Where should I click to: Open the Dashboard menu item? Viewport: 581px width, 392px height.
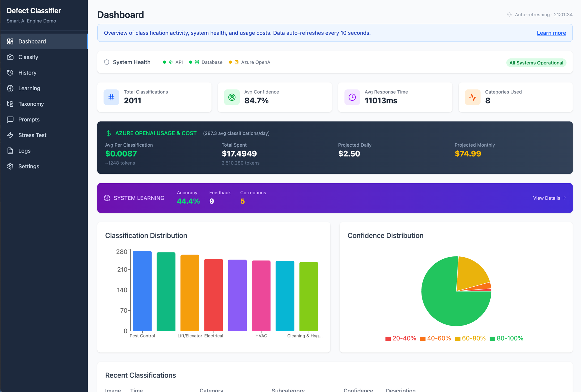[44, 42]
